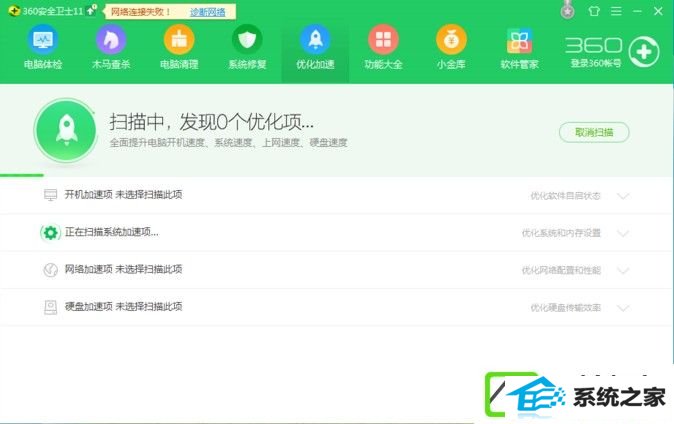Click the system acceleration gear icon
The image size is (674, 424).
(x=50, y=233)
